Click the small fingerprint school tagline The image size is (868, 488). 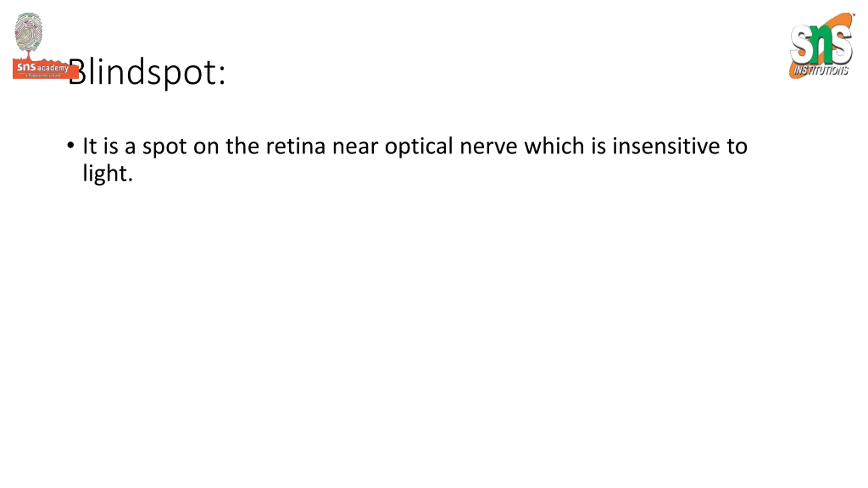(x=43, y=76)
